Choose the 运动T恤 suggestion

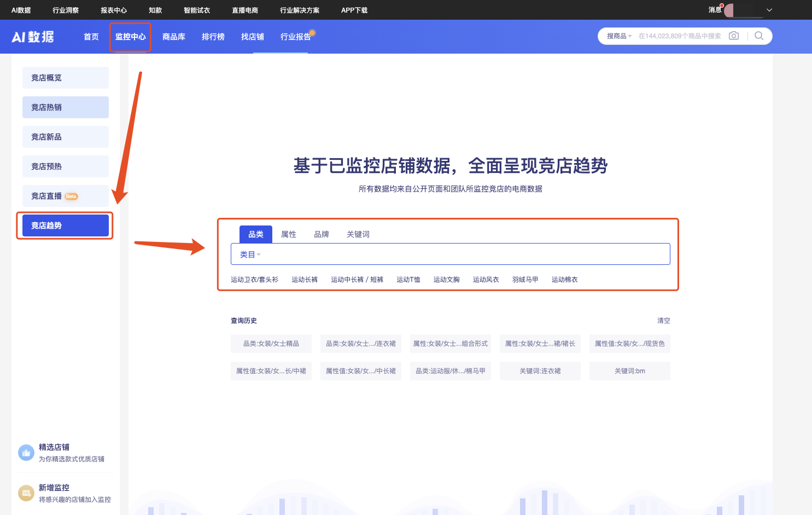click(x=408, y=280)
